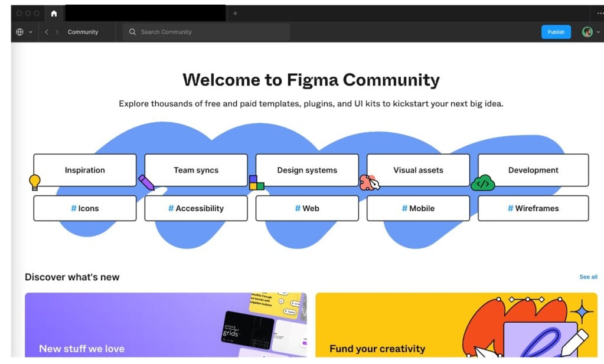
Task: Expand the dropdown next to the globe icon
Action: point(31,32)
